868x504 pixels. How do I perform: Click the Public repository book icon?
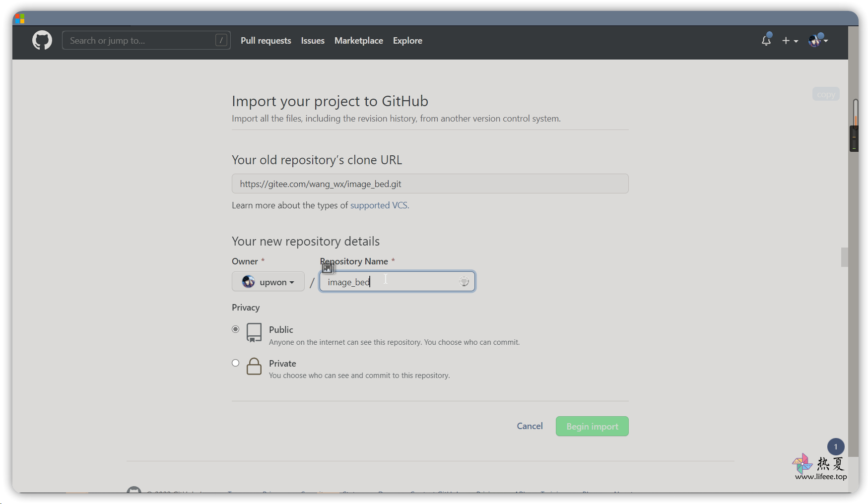[254, 333]
